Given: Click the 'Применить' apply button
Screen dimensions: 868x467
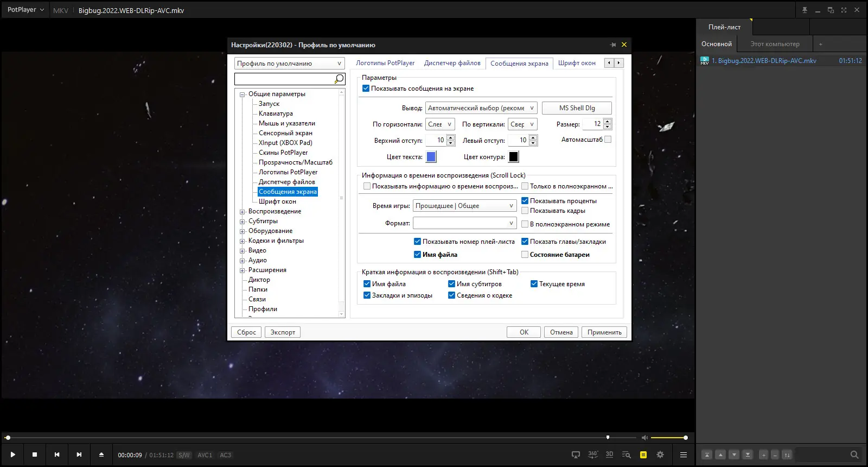Looking at the screenshot, I should [604, 332].
